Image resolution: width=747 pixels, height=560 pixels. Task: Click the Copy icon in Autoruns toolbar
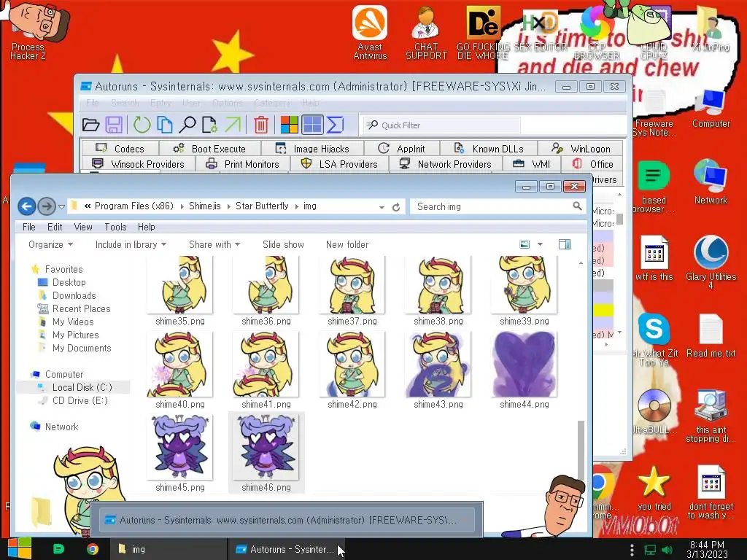(165, 125)
